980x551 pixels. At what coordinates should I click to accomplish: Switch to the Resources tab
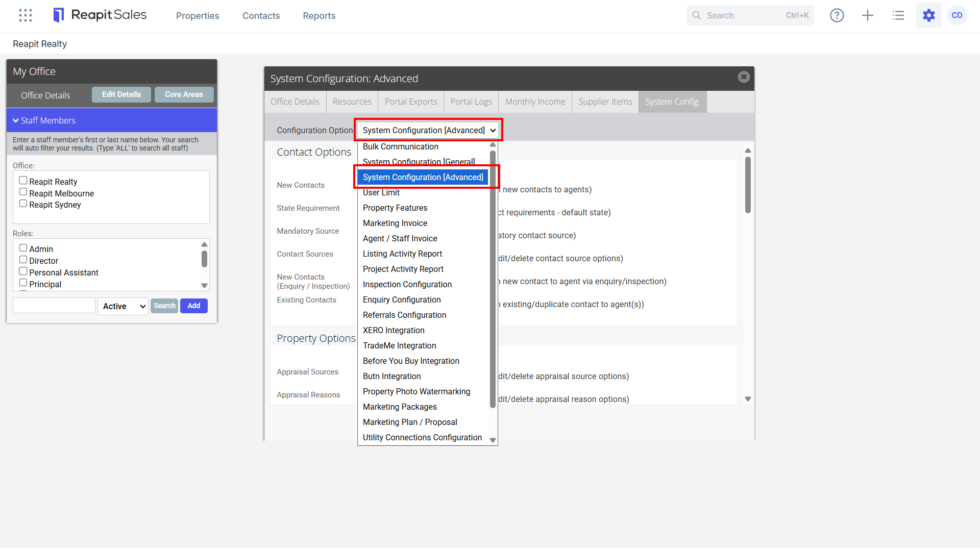click(352, 102)
